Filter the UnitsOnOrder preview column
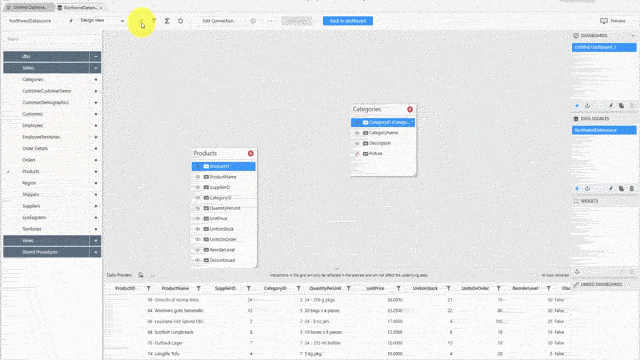The width and height of the screenshot is (640, 360). (x=498, y=288)
